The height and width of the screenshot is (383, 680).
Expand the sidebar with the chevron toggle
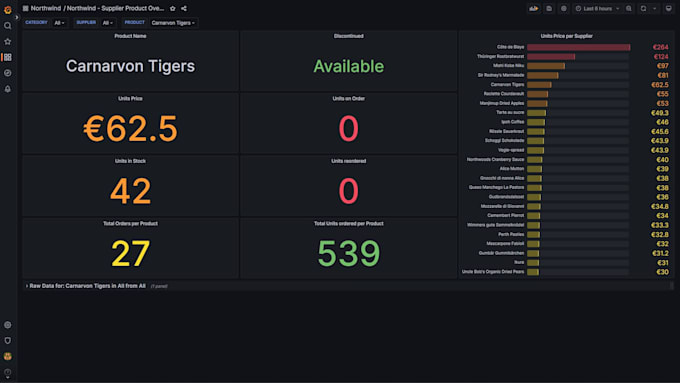point(17,17)
